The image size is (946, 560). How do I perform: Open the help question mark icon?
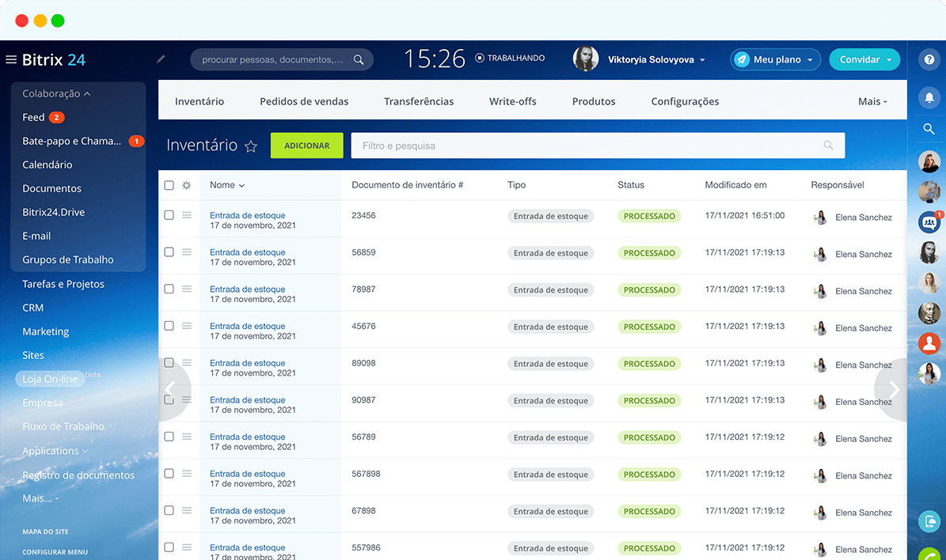(x=929, y=60)
